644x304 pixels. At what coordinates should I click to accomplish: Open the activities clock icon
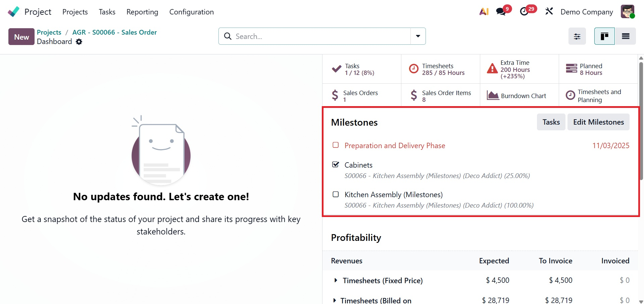pyautogui.click(x=524, y=12)
